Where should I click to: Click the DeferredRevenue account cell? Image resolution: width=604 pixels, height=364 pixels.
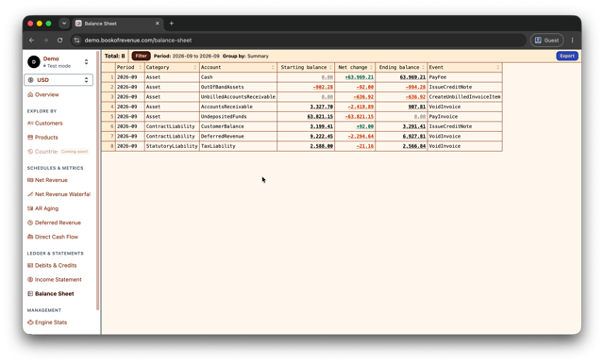click(238, 136)
